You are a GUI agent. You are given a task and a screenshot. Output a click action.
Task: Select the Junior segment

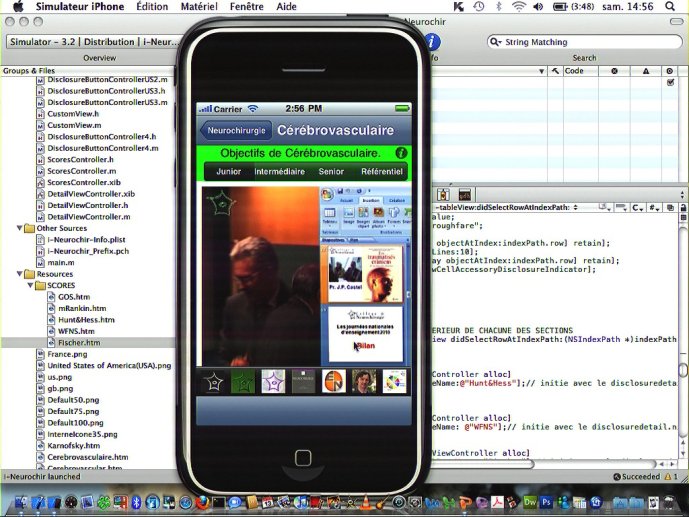pyautogui.click(x=228, y=171)
